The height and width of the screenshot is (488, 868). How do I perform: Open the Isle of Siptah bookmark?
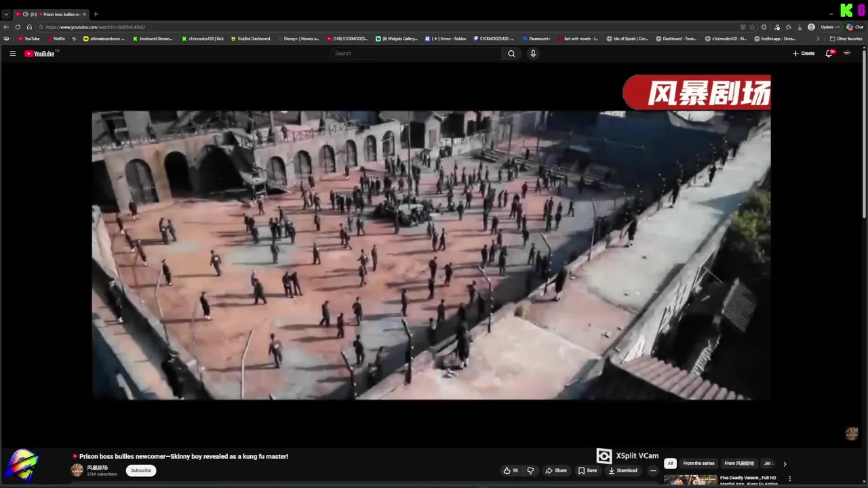coord(627,39)
